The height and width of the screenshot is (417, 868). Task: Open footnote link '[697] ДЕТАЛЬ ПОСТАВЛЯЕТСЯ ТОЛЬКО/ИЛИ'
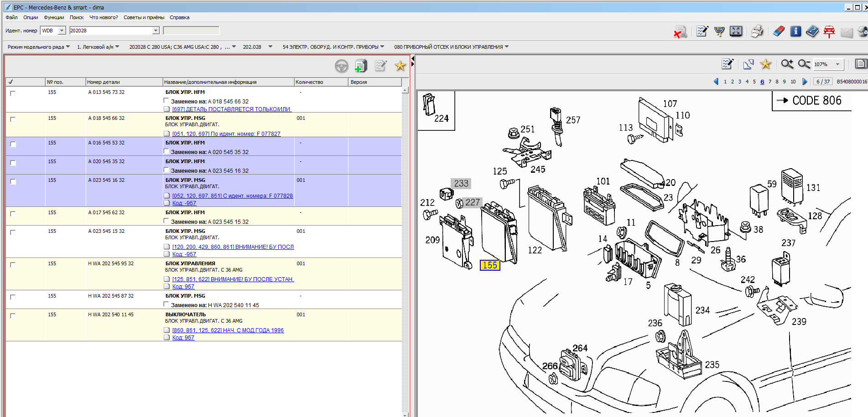(231, 109)
